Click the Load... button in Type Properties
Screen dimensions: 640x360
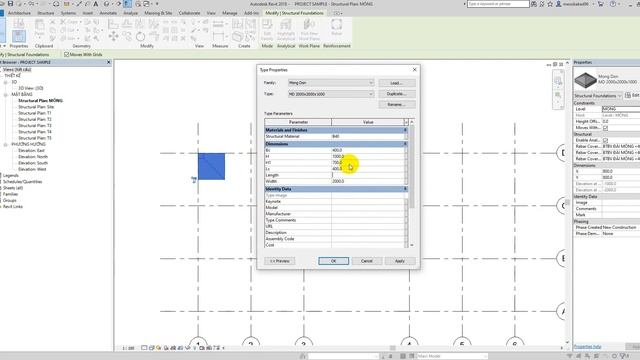397,83
